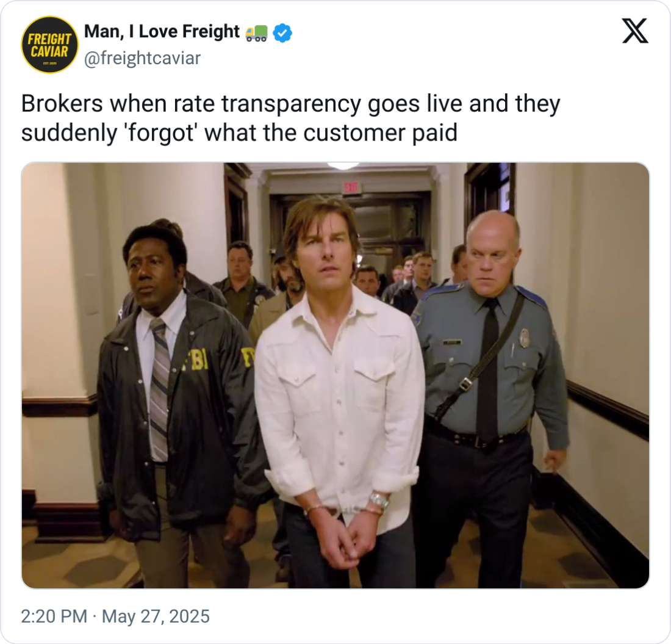The height and width of the screenshot is (644, 671).
Task: Open the Freight Caviar profile avatar
Action: (x=49, y=45)
